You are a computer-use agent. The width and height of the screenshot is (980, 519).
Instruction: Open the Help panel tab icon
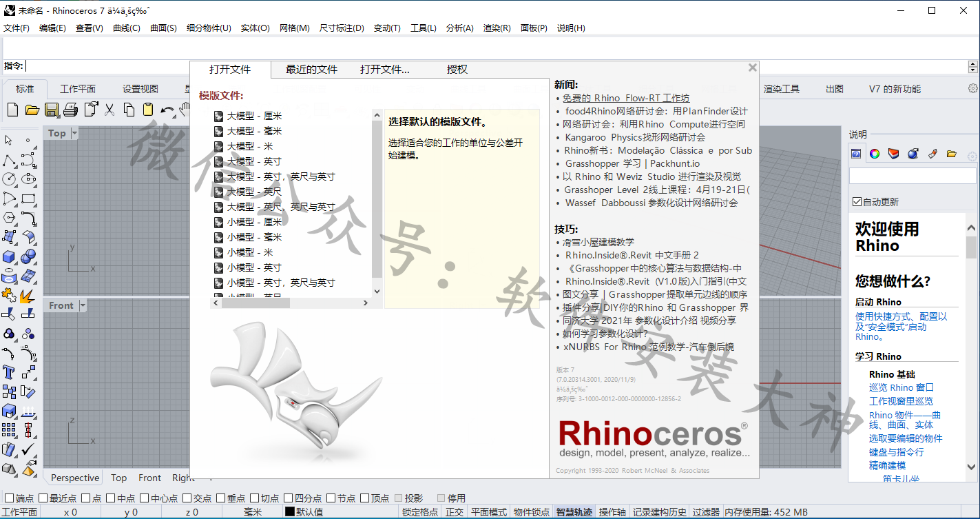click(856, 154)
